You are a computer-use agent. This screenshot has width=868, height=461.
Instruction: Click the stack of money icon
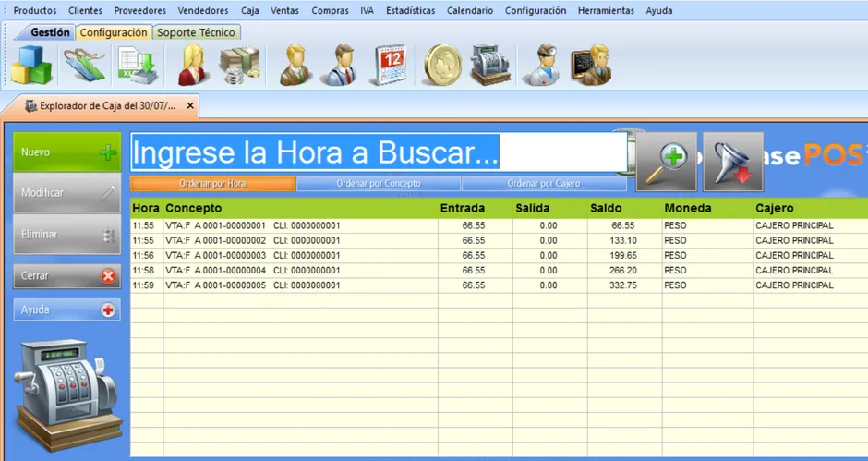240,65
